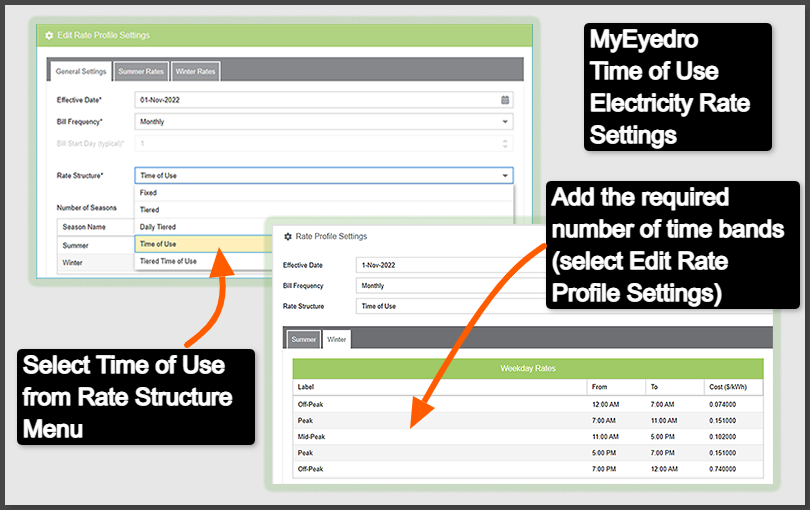Open the Summer Rates tab

pos(141,71)
